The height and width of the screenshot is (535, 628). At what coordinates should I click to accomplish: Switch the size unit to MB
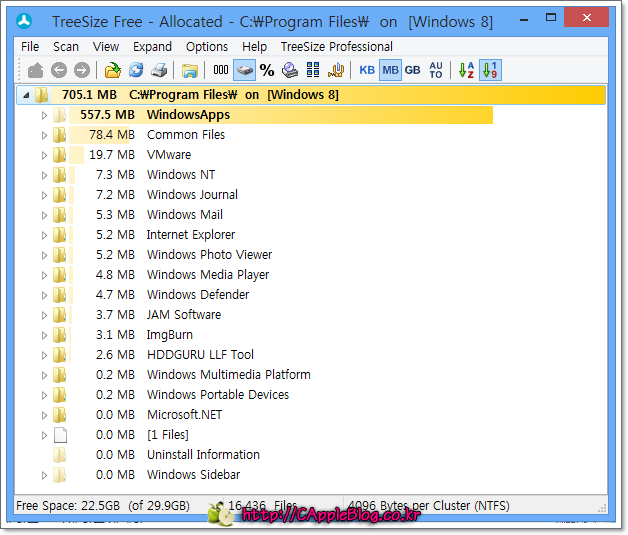point(390,70)
